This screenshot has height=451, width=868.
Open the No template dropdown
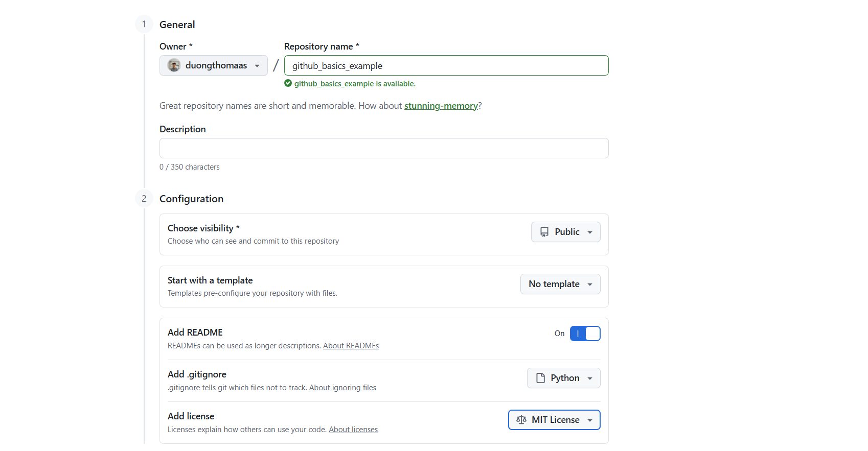tap(560, 284)
